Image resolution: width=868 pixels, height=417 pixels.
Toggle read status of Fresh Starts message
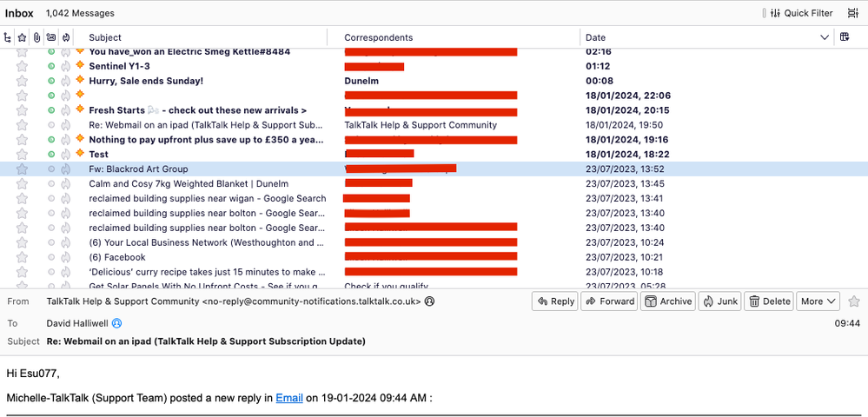pos(51,110)
